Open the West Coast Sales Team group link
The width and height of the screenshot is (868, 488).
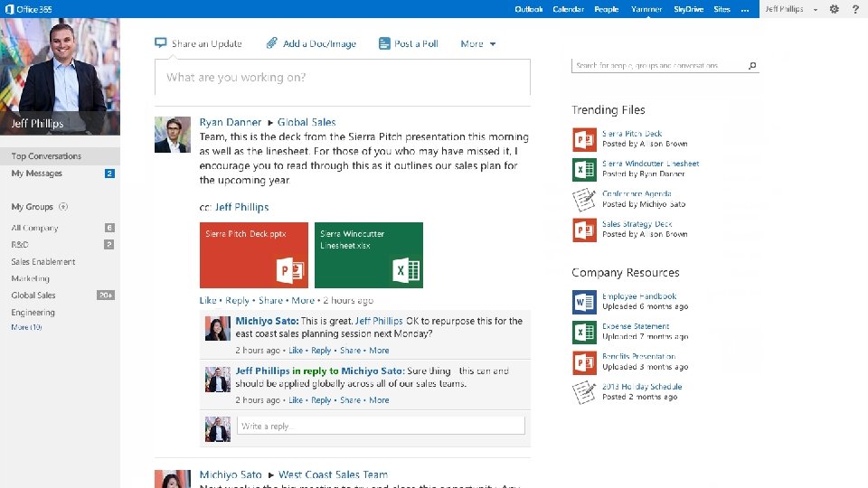point(333,474)
